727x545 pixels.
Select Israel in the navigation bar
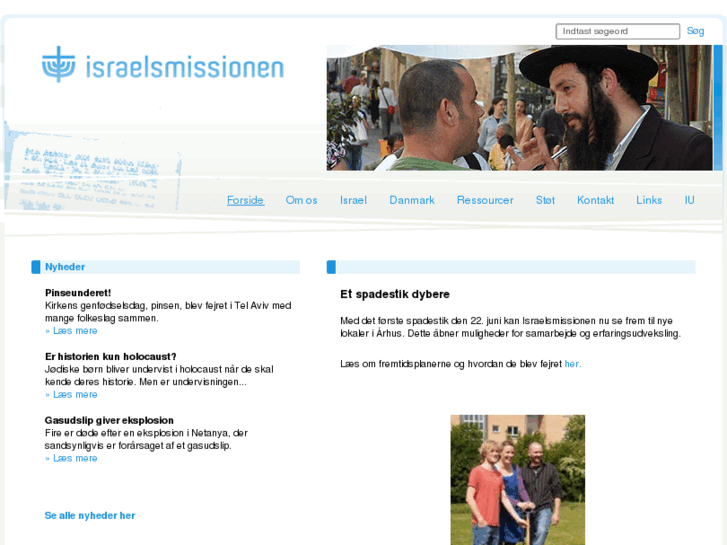353,200
